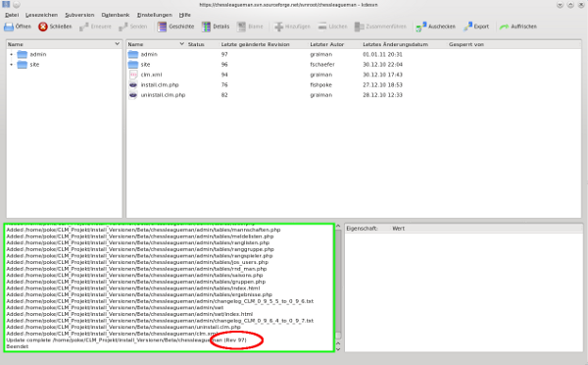The image size is (588, 365).
Task: Open the Subversion menu
Action: tap(79, 15)
